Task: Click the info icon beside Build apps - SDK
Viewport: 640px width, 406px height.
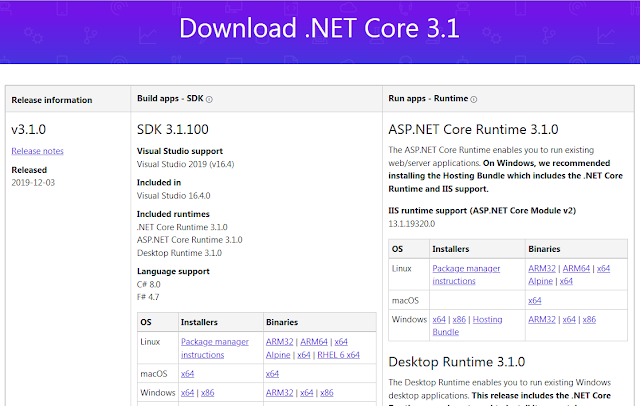Action: [x=209, y=99]
